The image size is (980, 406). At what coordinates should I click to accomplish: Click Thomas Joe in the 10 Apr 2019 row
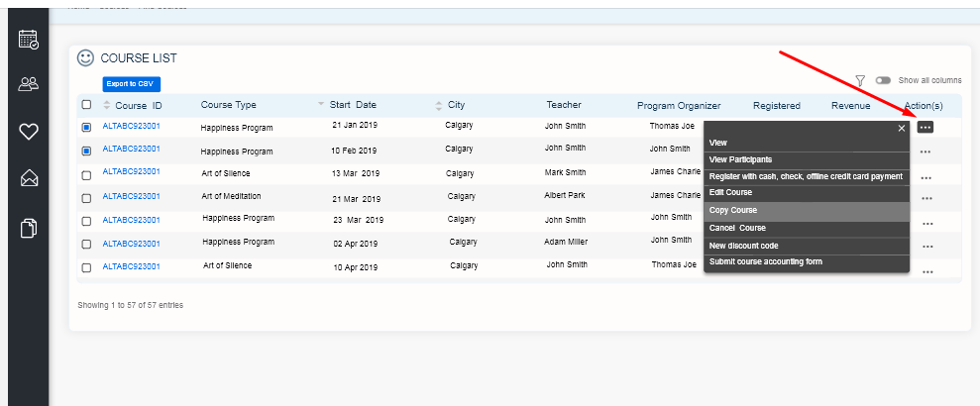(674, 264)
